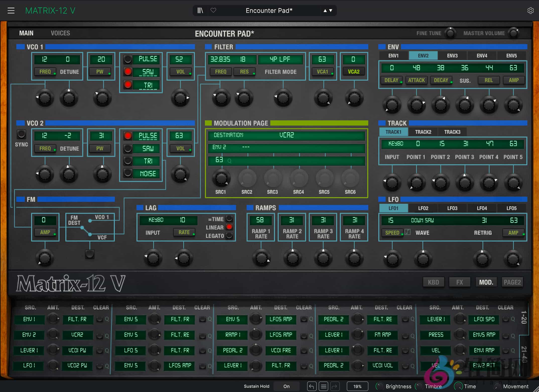Click the Encounter Pad preset name field
This screenshot has height=392, width=539.
point(269,11)
